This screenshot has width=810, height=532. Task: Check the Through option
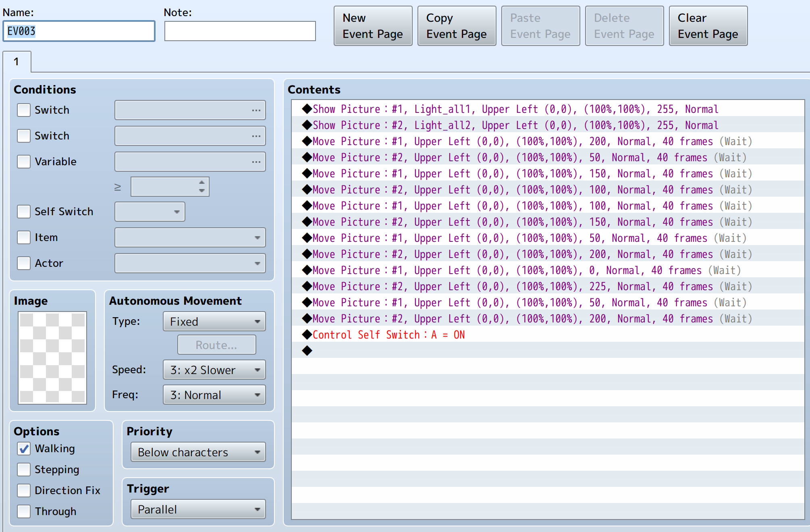[x=24, y=511]
